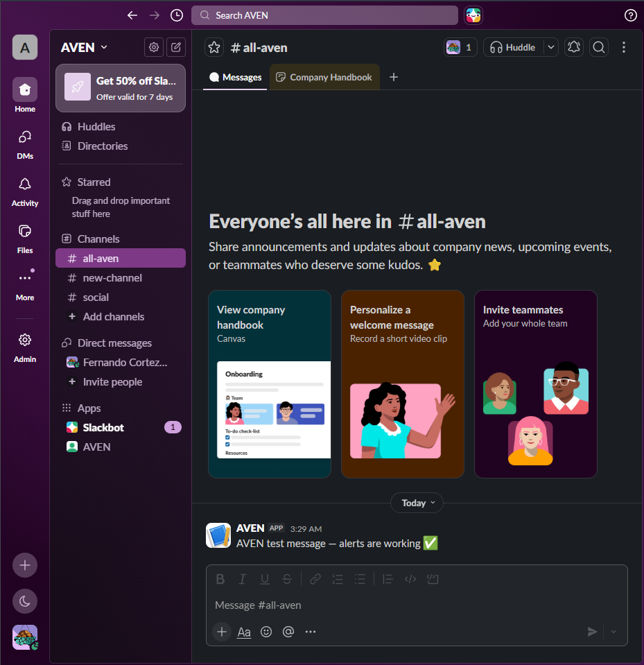Select the all-aven channel
Viewport: 644px width, 665px height.
[121, 258]
